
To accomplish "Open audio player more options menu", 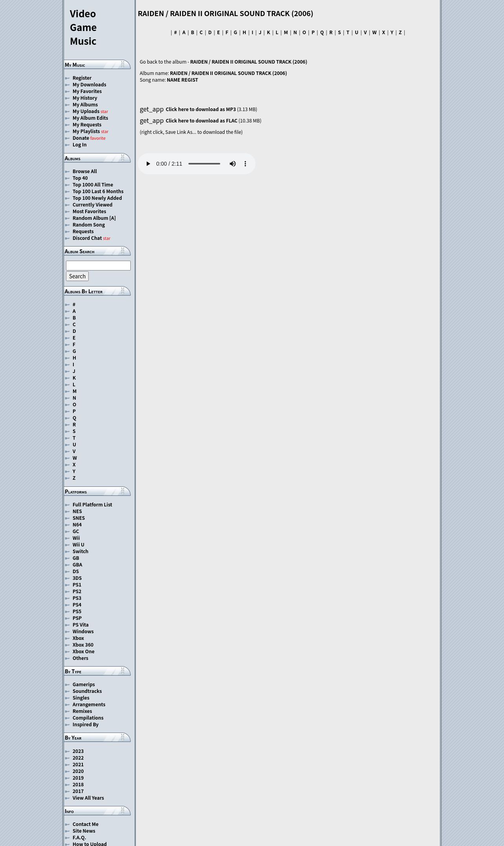I will coord(245,164).
